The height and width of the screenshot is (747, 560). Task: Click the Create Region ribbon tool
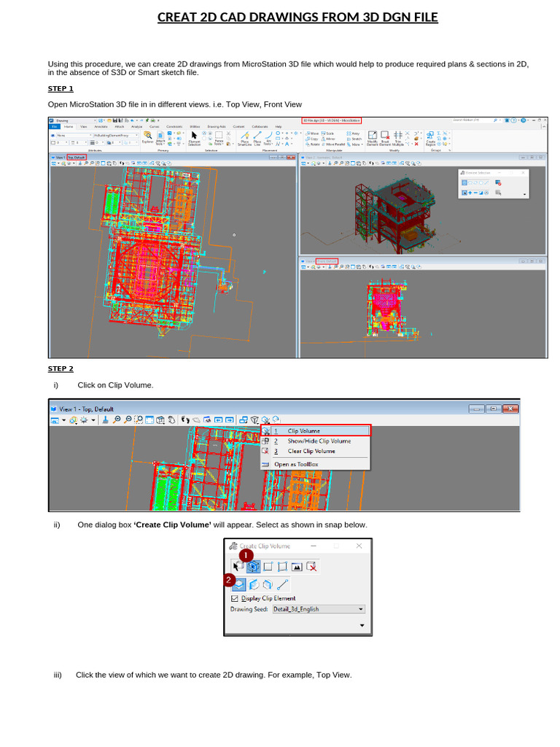[430, 138]
